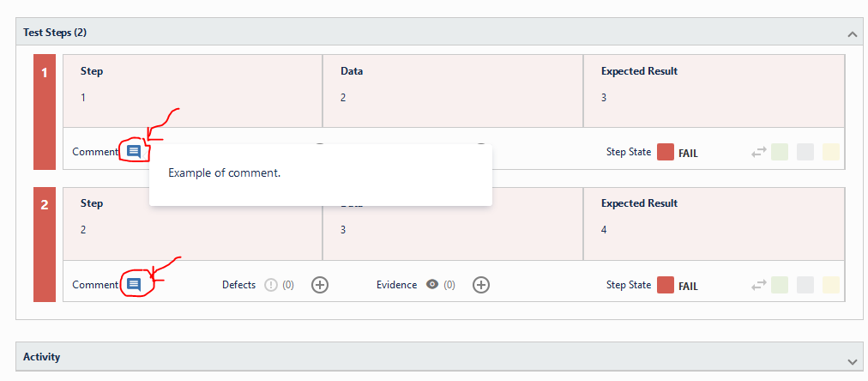Add evidence with the plus icon
868x381 pixels.
pyautogui.click(x=481, y=285)
